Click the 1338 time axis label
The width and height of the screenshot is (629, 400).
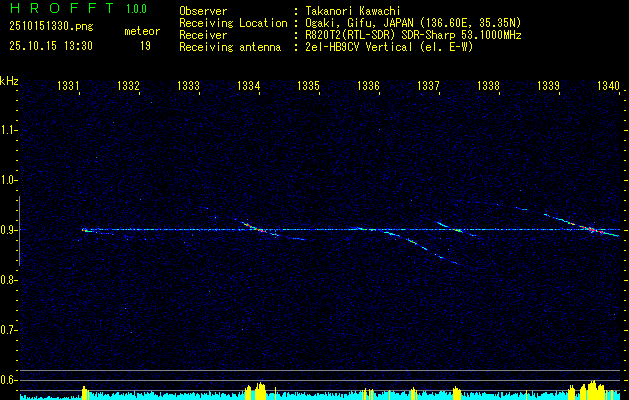click(489, 85)
